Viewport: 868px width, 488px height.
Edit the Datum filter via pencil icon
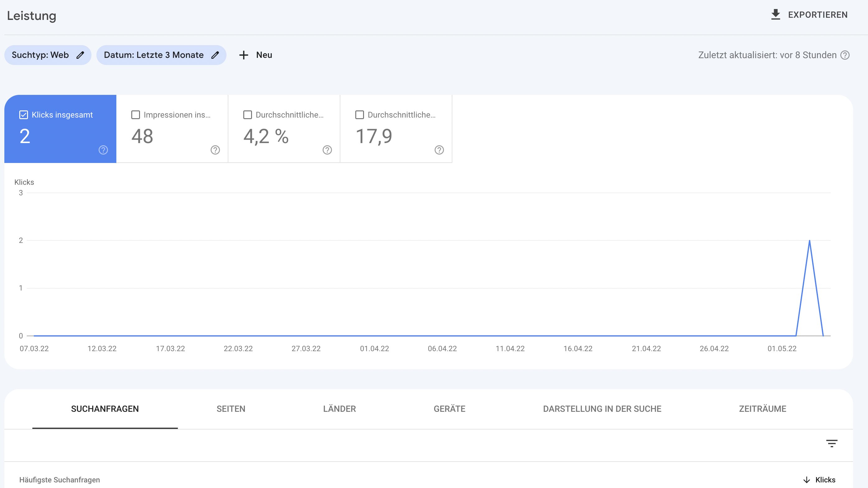tap(216, 55)
